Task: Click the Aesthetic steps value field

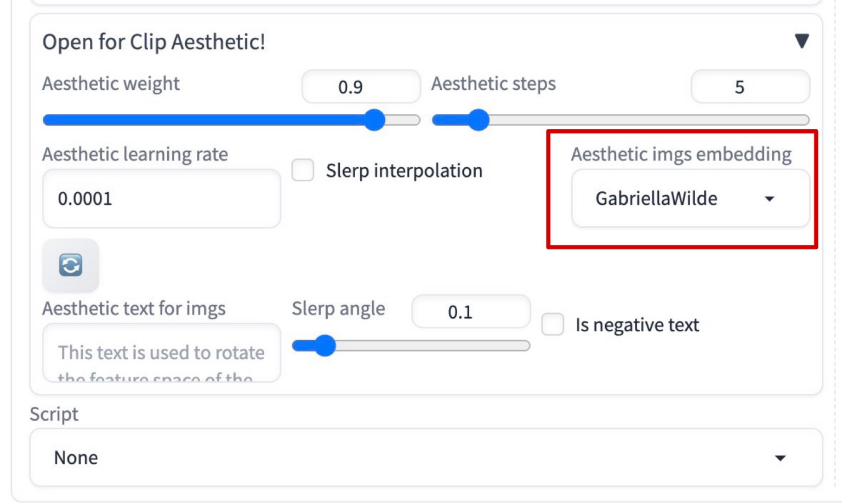Action: tap(751, 87)
